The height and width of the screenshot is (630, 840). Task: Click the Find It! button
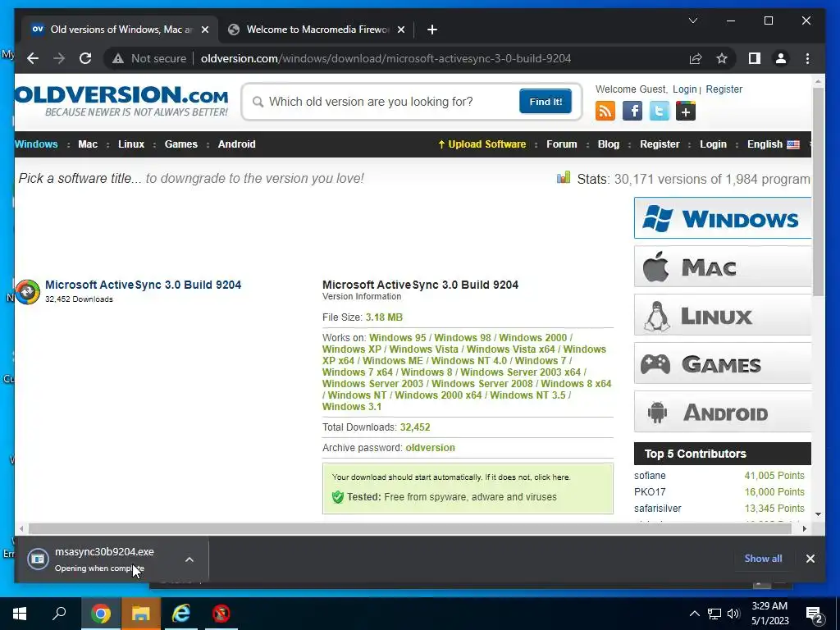point(546,101)
